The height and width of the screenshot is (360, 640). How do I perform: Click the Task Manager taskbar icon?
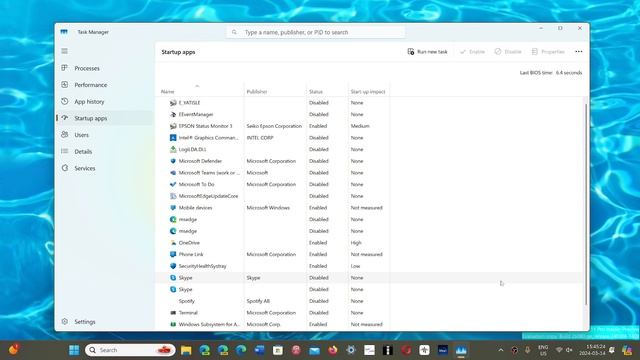(x=461, y=350)
